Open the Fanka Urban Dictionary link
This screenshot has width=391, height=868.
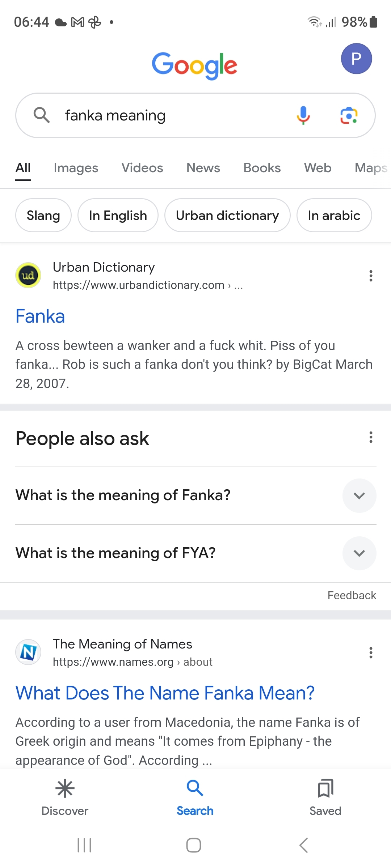tap(40, 316)
